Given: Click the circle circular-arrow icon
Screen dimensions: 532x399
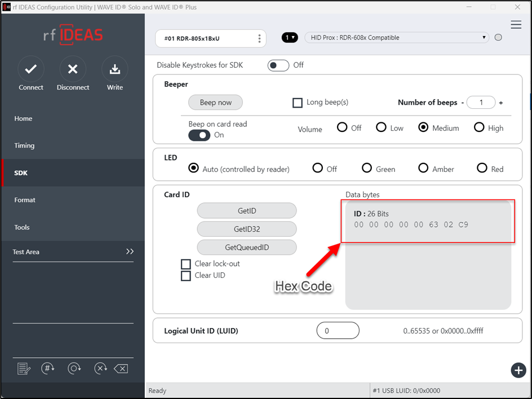Looking at the screenshot, I should 74,369.
